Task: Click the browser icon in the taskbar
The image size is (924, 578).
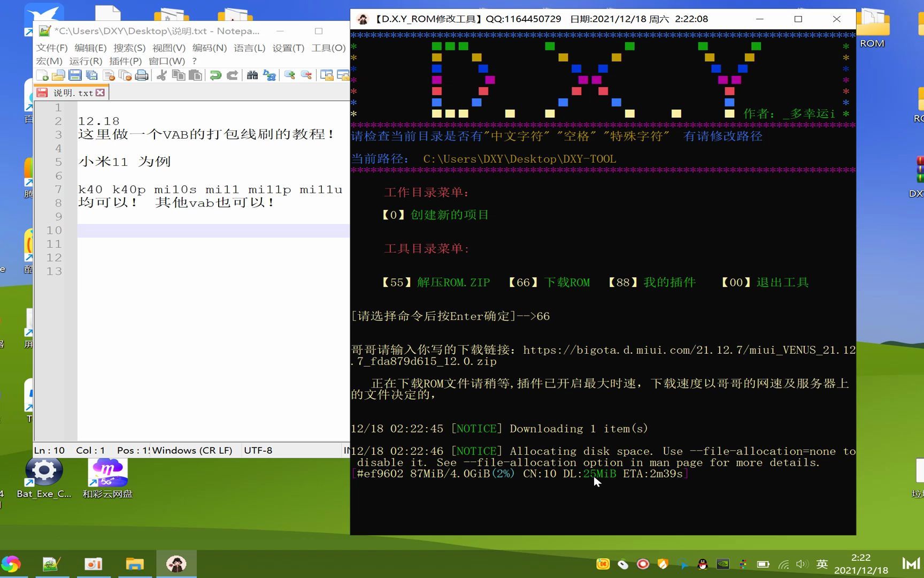Action: coord(11,564)
